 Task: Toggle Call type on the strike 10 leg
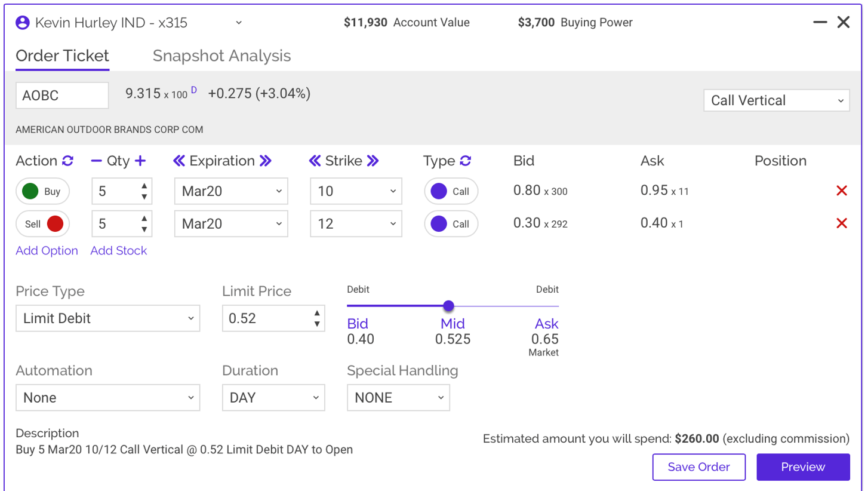coord(451,192)
